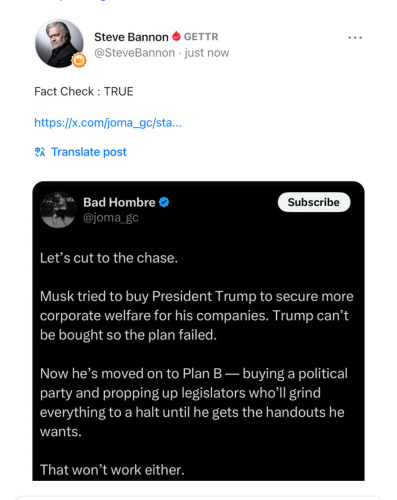The width and height of the screenshot is (397, 500).
Task: Click the 'Let's cut to the chase.' line
Action: click(109, 258)
